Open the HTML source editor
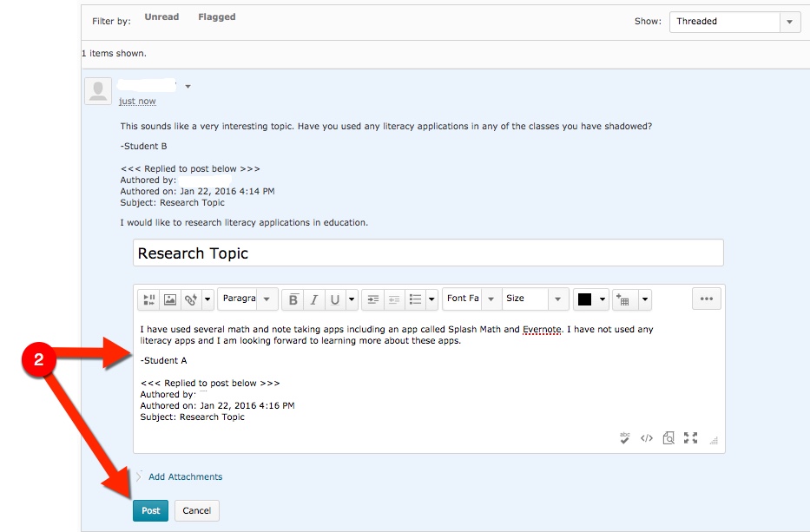The width and height of the screenshot is (810, 532). 647,438
